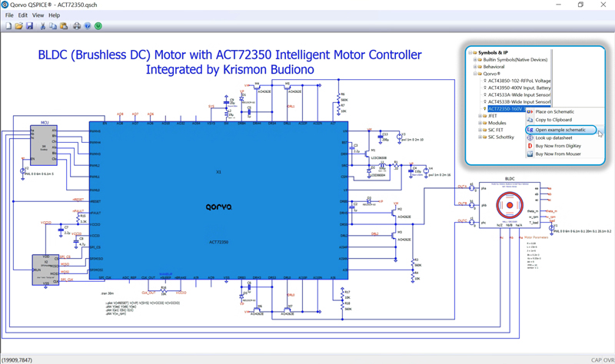Image resolution: width=615 pixels, height=364 pixels.
Task: Click the red DigiKey D icon
Action: point(530,146)
